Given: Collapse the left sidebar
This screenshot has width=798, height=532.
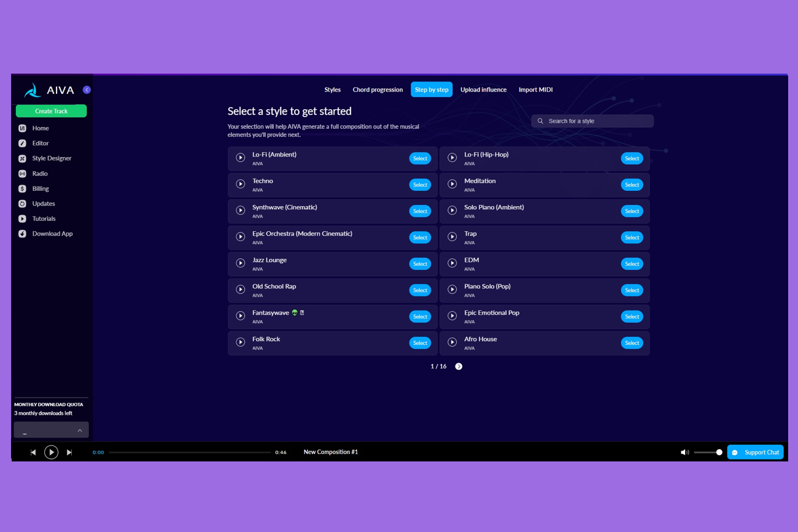Looking at the screenshot, I should tap(87, 90).
